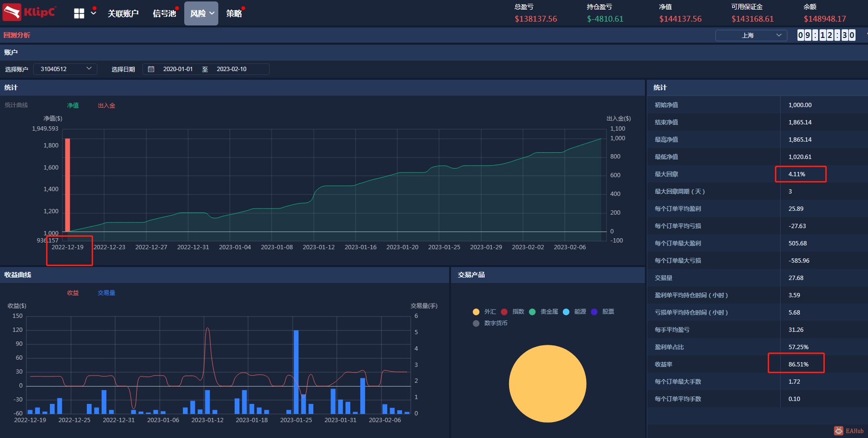Open the 信号池 navigation link
Image resolution: width=868 pixels, height=438 pixels.
[x=164, y=13]
